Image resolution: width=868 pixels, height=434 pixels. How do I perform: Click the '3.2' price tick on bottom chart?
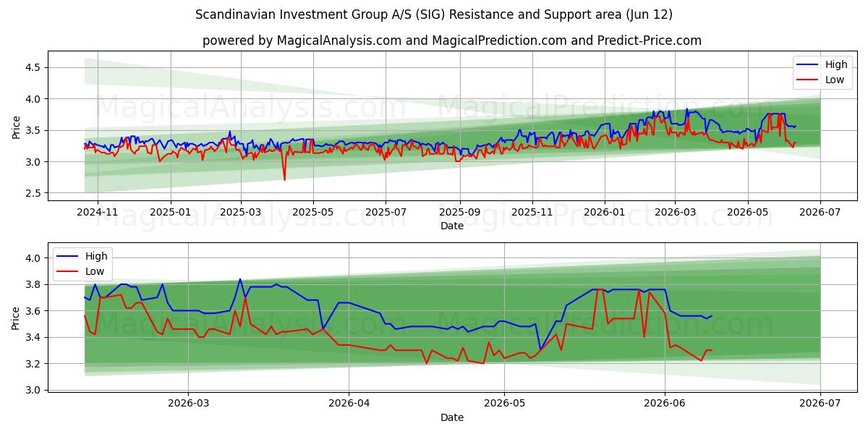pyautogui.click(x=35, y=364)
